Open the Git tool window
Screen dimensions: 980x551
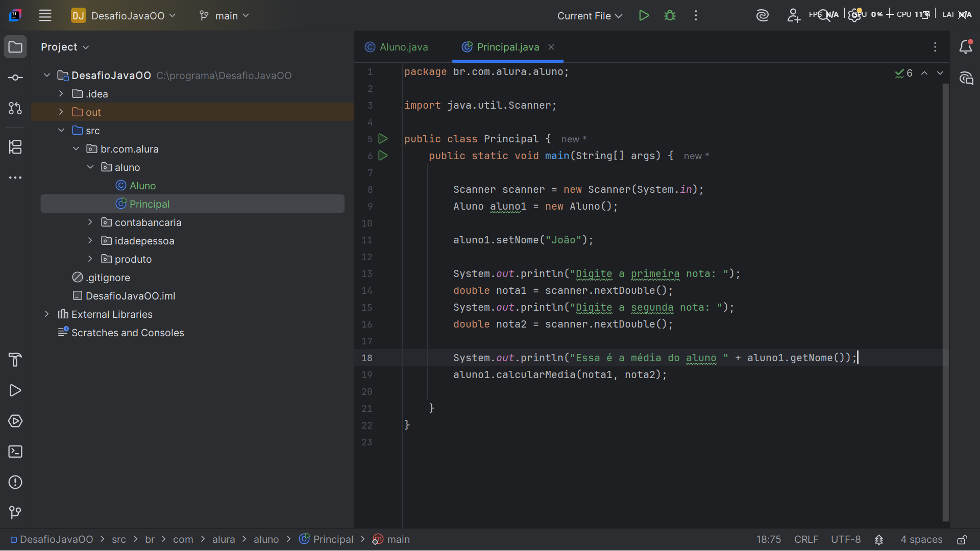(15, 513)
